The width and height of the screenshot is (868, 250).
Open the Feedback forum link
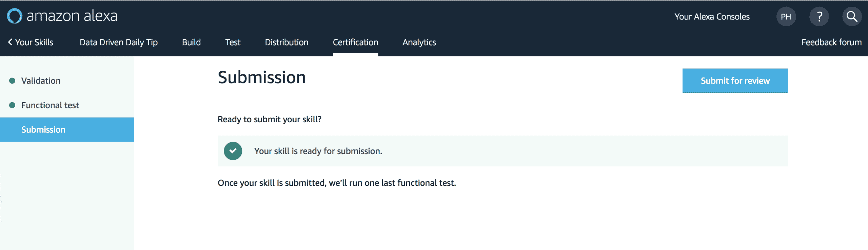click(x=831, y=42)
